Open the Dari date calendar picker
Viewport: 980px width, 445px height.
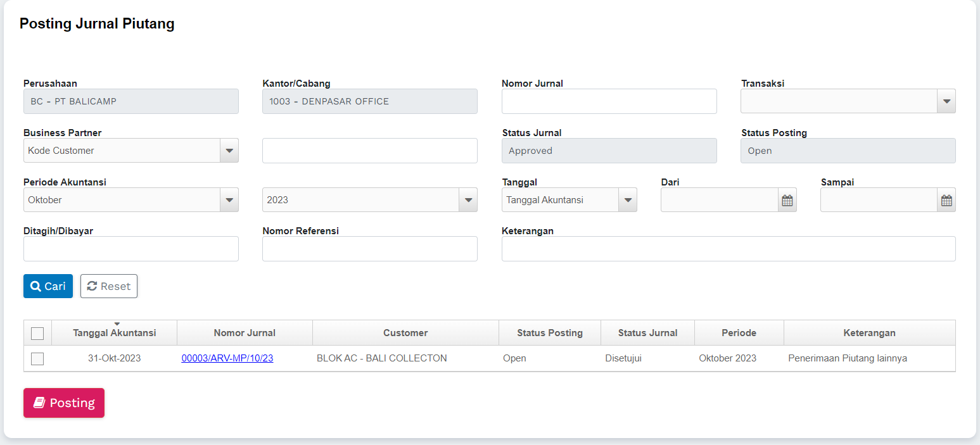[787, 200]
